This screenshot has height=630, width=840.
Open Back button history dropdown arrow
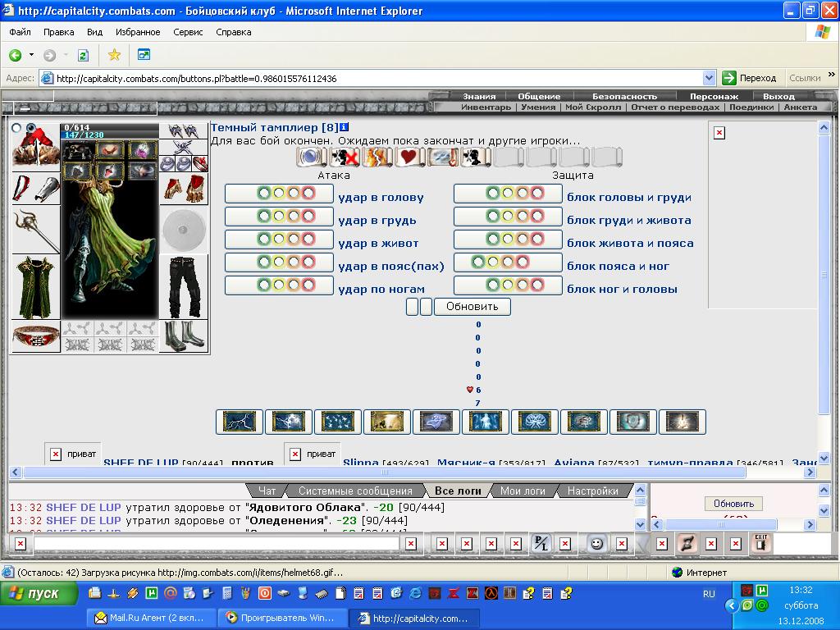[x=31, y=55]
